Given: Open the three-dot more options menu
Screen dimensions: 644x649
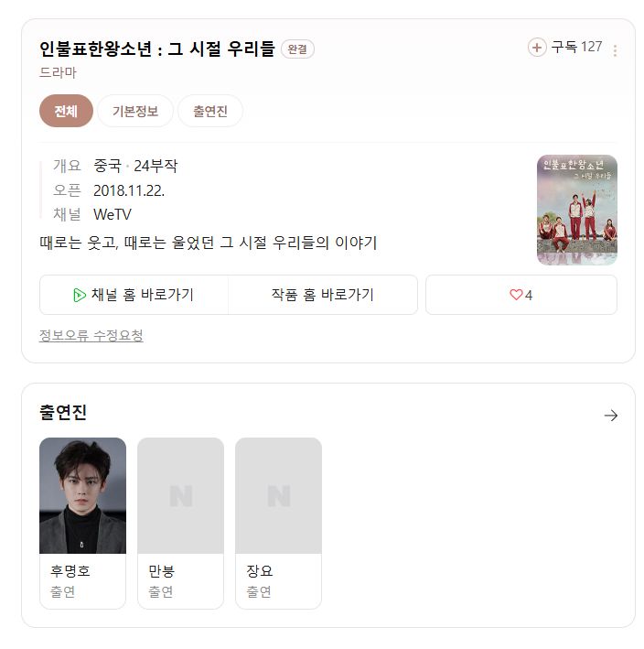Looking at the screenshot, I should [615, 50].
